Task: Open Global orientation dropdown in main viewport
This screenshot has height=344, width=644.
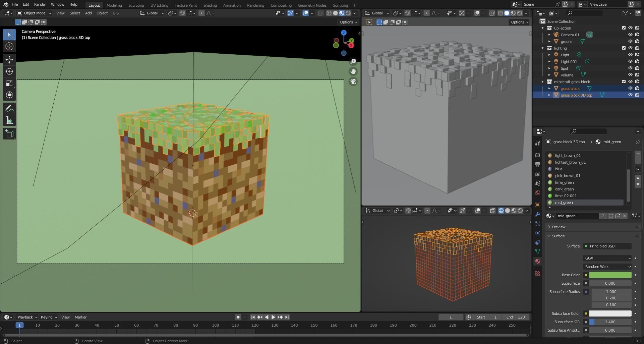Action: click(152, 13)
